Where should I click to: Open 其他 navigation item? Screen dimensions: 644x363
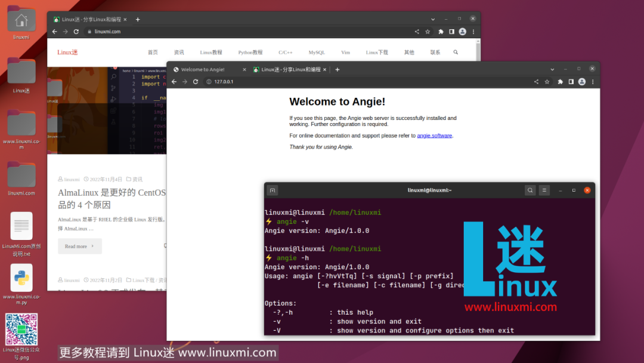(x=409, y=52)
